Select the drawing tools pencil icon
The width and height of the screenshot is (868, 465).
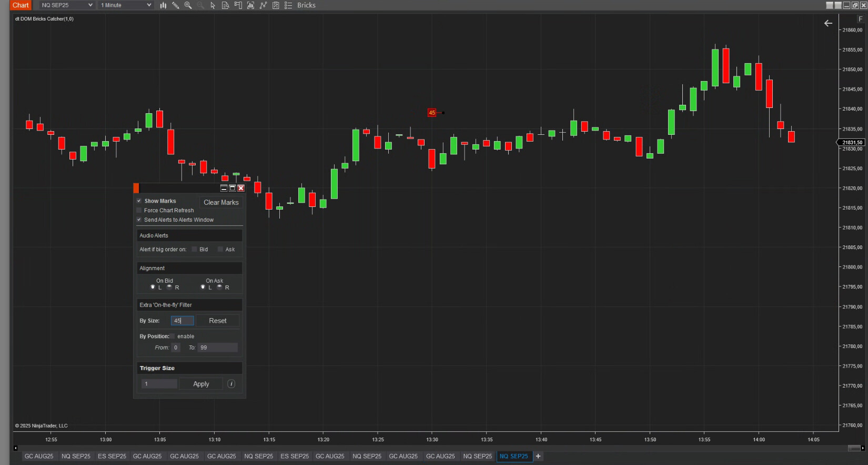tap(175, 5)
